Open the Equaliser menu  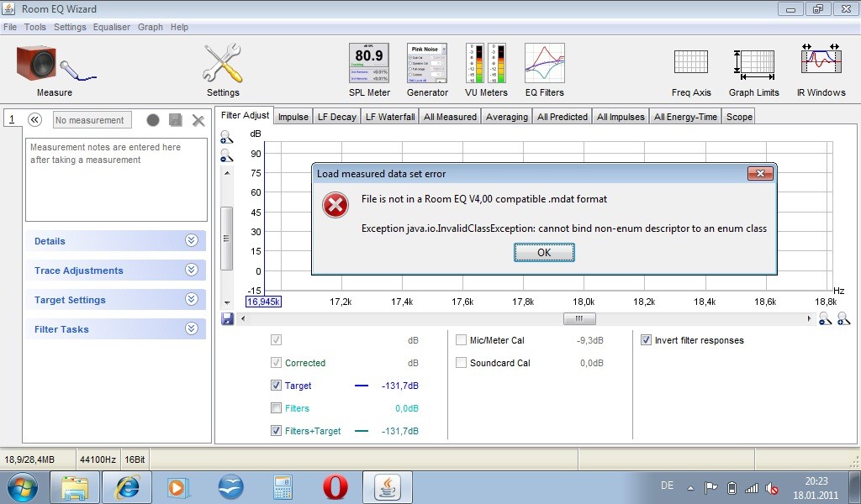[112, 27]
